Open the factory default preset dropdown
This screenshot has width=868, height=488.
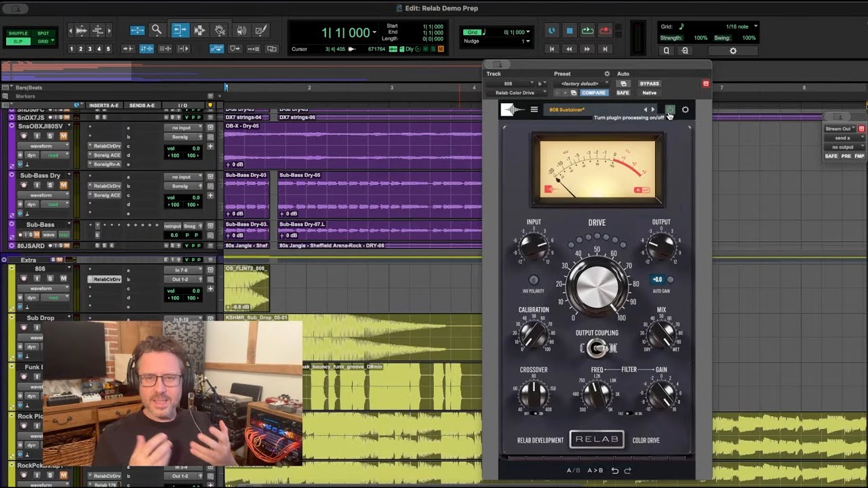pyautogui.click(x=581, y=83)
